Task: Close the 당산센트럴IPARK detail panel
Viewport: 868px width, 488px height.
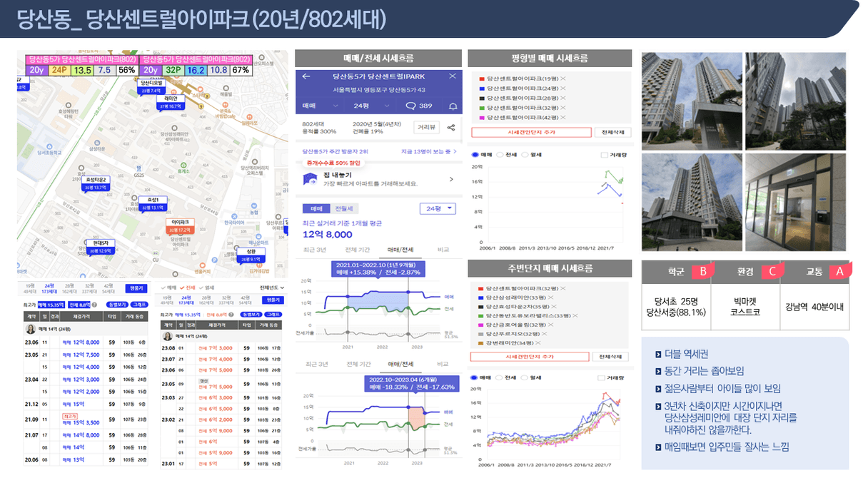Action: pos(453,76)
